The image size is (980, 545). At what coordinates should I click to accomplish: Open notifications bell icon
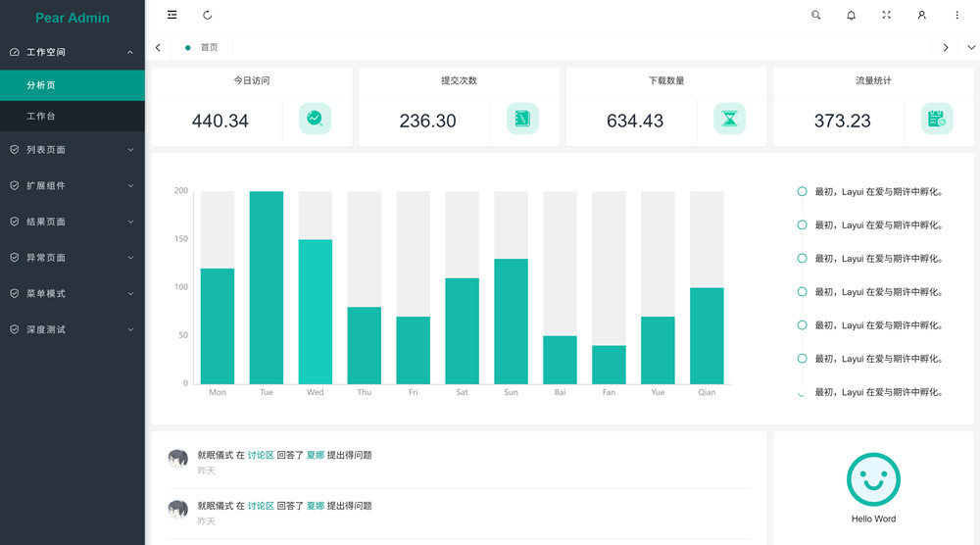[851, 16]
